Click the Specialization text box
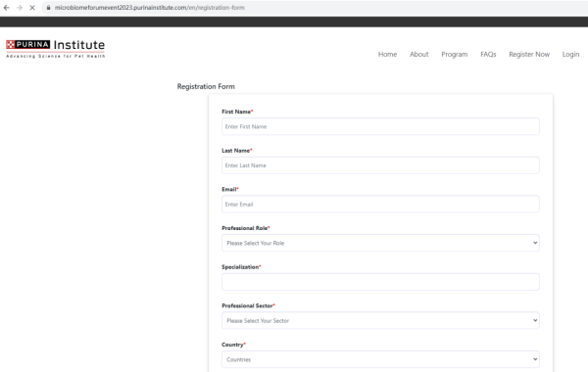 [x=380, y=282]
